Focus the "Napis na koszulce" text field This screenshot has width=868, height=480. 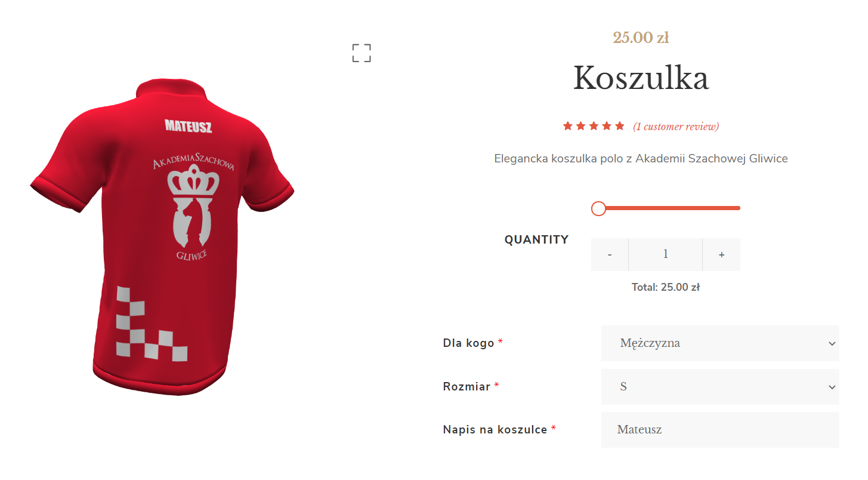tap(719, 430)
